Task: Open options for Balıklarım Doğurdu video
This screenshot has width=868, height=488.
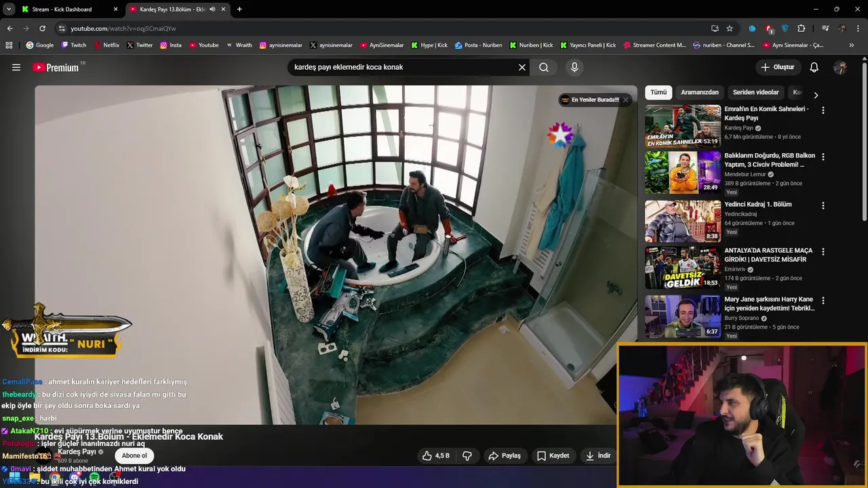Action: click(823, 157)
